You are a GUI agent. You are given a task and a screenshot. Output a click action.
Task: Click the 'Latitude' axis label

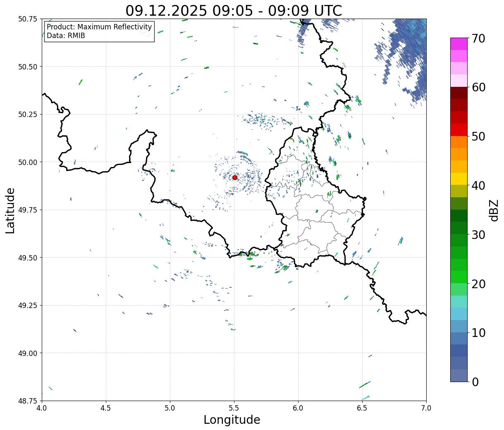[x=10, y=210]
